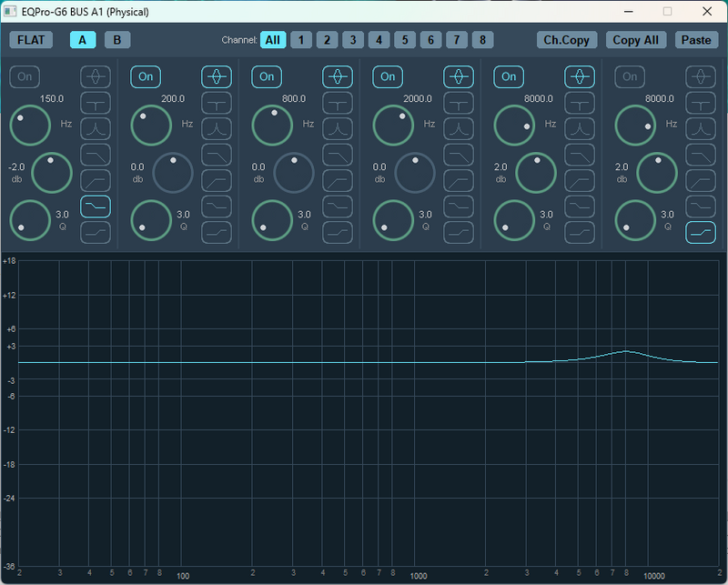This screenshot has height=585, width=728.
Task: Select bell filter type on band 6
Action: [701, 76]
